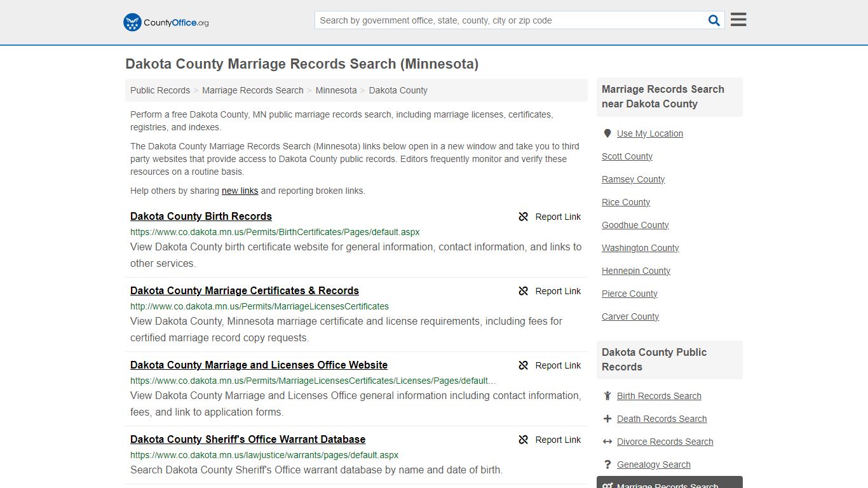Select Washington County
868x488 pixels.
(641, 248)
